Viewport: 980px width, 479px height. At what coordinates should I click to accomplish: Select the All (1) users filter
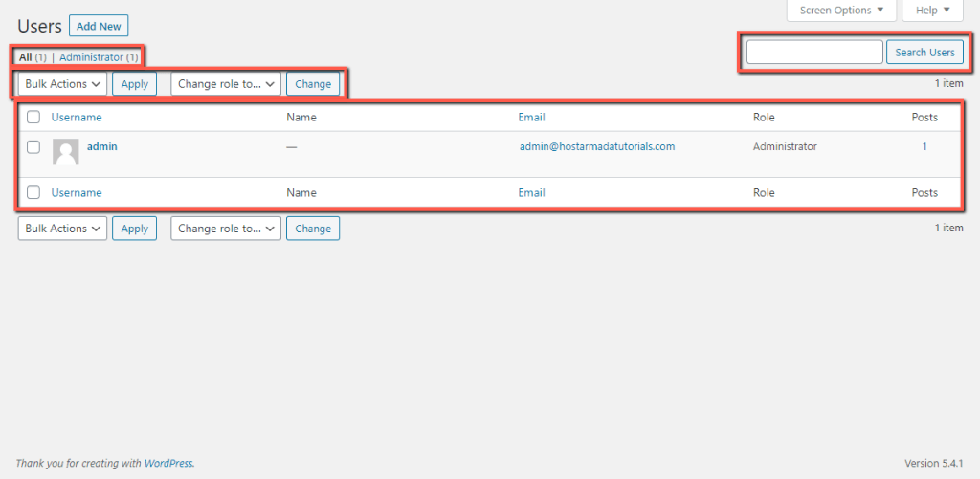(x=33, y=56)
